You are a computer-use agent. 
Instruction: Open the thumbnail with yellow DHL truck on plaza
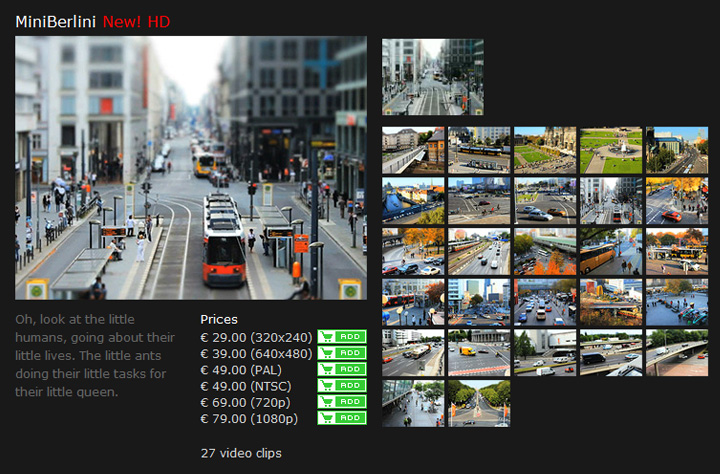tap(479, 353)
